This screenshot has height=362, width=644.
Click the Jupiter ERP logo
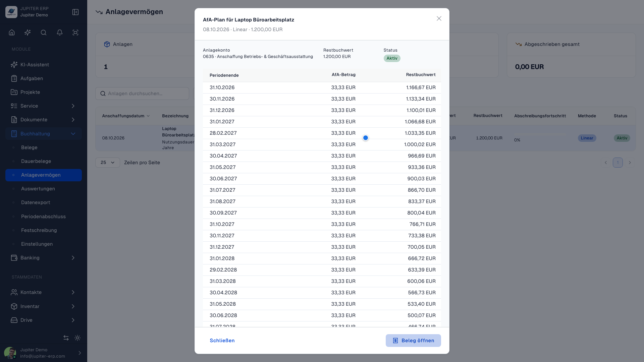tap(11, 12)
